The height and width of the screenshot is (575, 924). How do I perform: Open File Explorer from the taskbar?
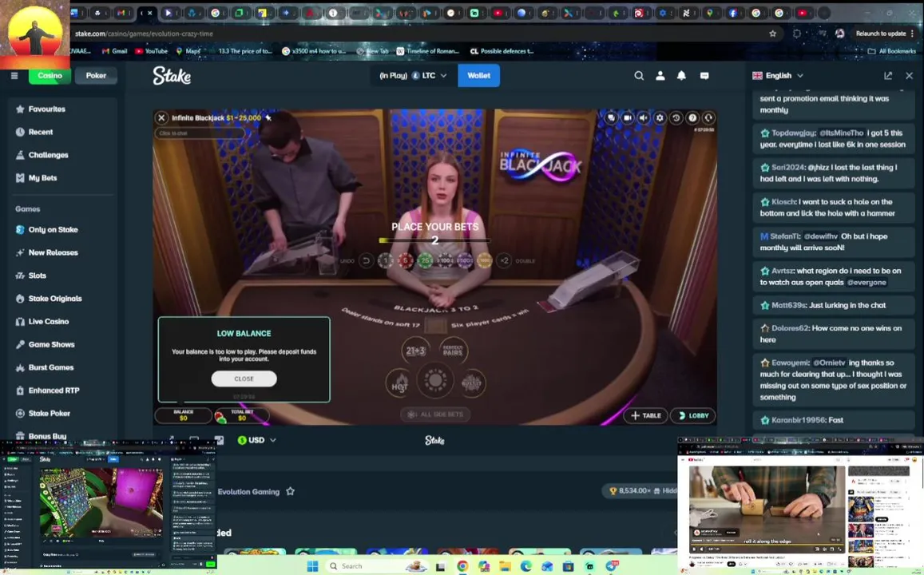click(505, 566)
